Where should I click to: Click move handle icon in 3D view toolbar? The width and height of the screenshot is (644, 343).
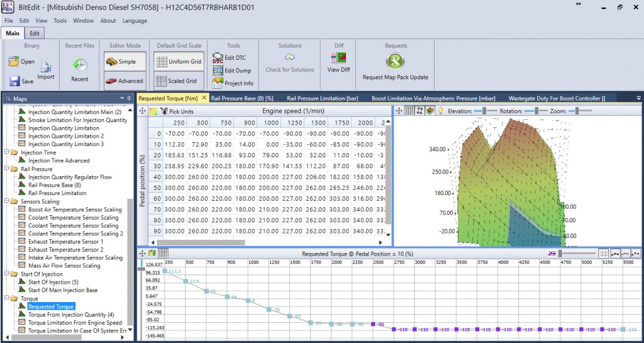[x=399, y=111]
